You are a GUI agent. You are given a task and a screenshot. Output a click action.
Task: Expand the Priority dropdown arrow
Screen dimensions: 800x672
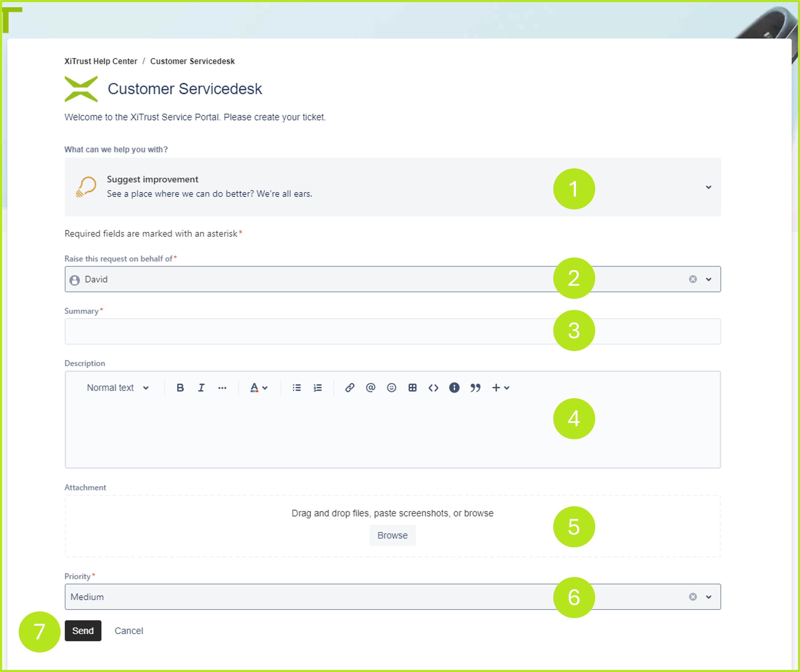(x=708, y=597)
